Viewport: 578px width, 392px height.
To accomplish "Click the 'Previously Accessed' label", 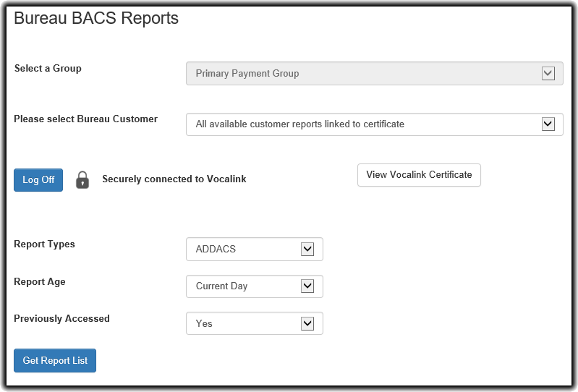I will (x=61, y=318).
